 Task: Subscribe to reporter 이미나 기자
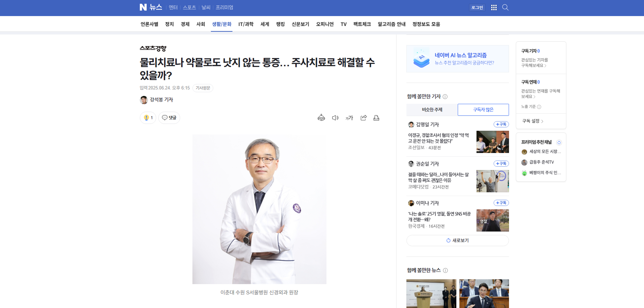[501, 203]
